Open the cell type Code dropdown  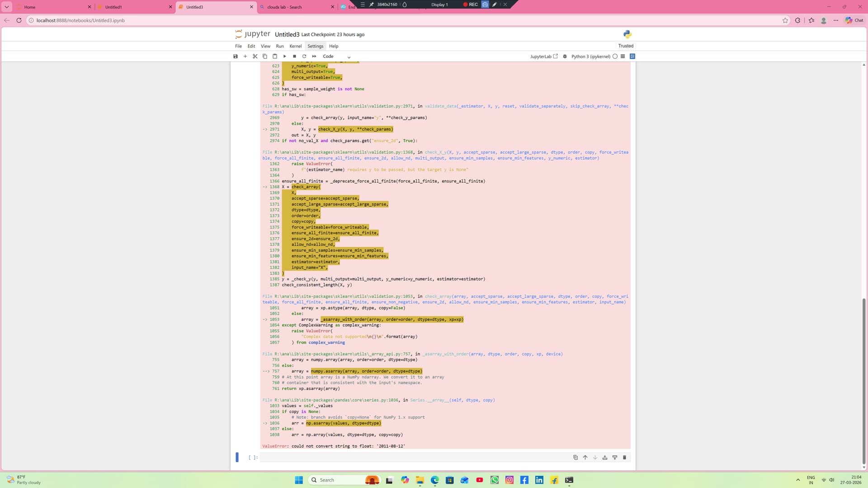336,56
